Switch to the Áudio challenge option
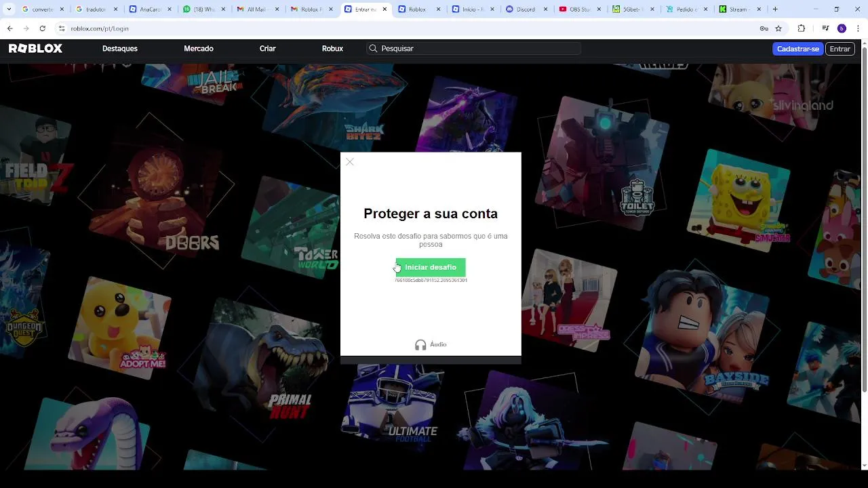This screenshot has height=488, width=868. coord(431,344)
